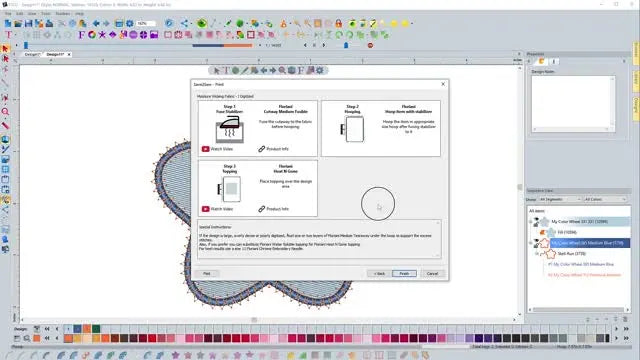Click the Share icon in toolbar
This screenshot has height=360, width=640.
coord(184,24)
